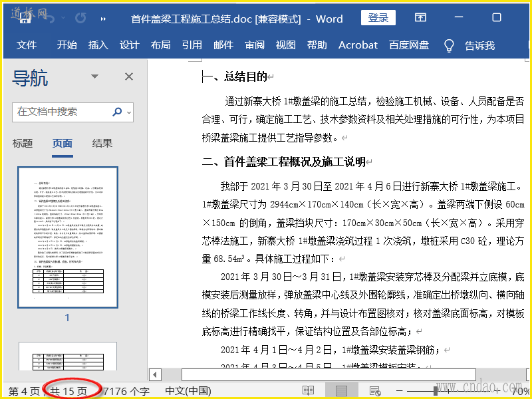The width and height of the screenshot is (532, 399).
Task: Minimize the Word window
Action: [459, 17]
